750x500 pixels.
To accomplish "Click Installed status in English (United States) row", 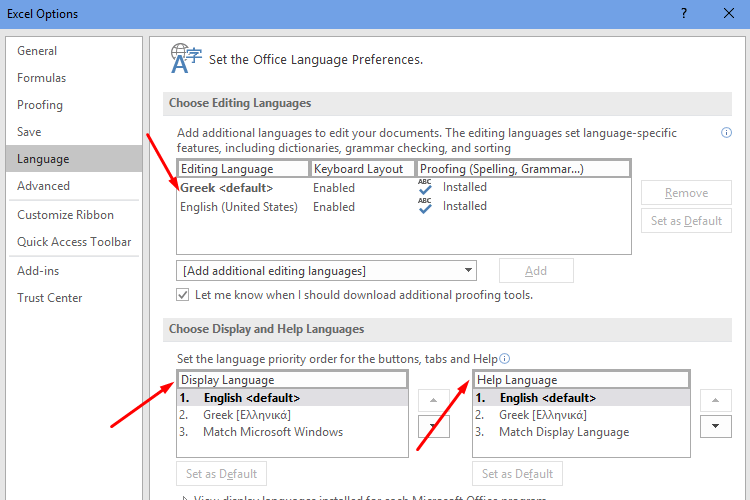I will click(x=464, y=206).
